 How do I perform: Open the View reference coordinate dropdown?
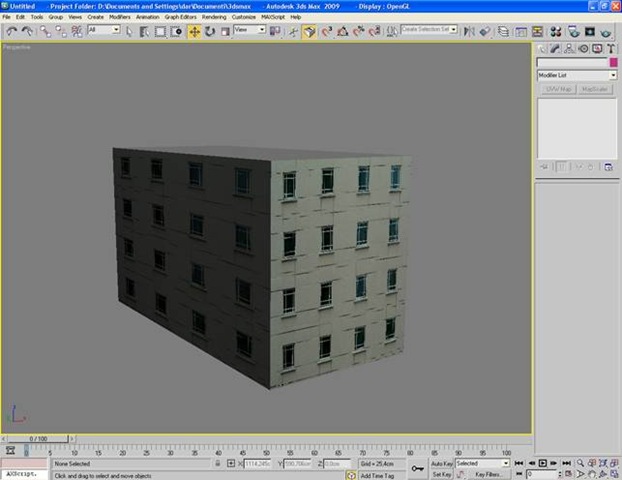pos(249,30)
